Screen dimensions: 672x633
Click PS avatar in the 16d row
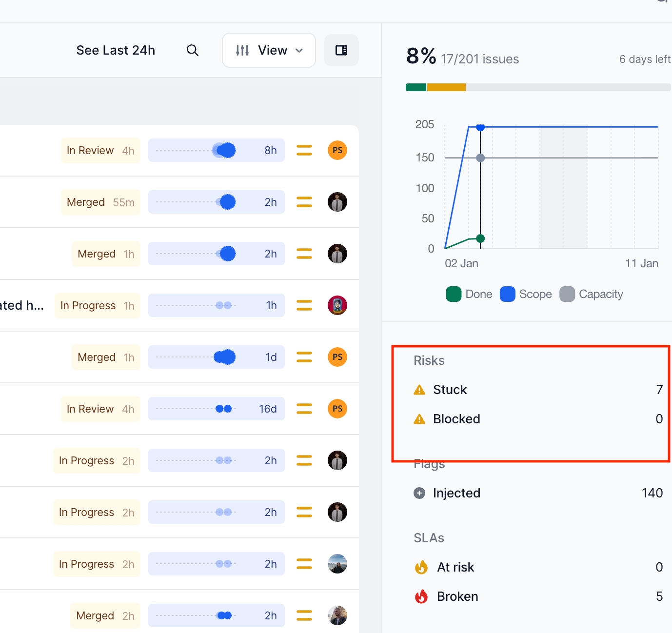[337, 409]
